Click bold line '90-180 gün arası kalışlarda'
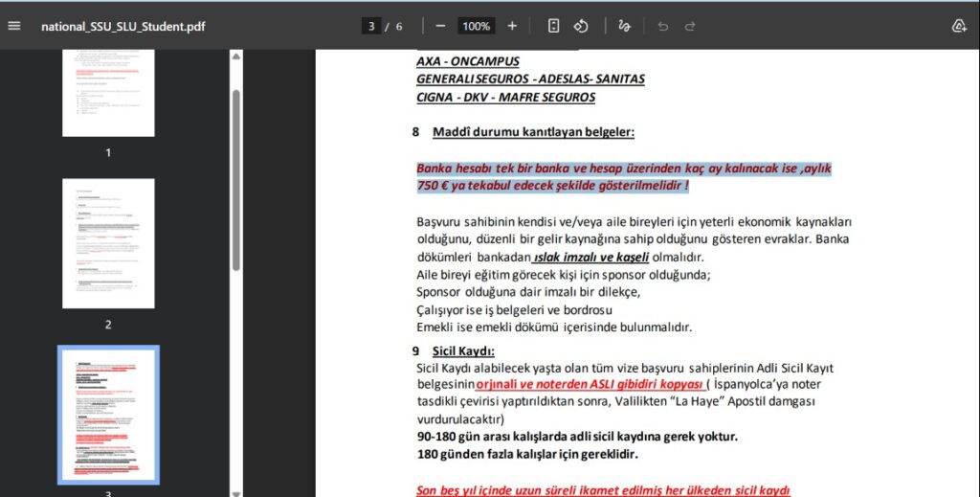Viewport: 980px width, 497px height. click(577, 437)
